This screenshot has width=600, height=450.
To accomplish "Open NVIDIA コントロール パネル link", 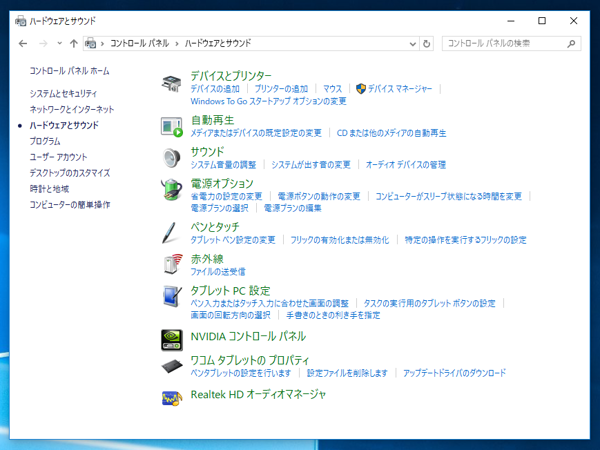I will coord(248,337).
